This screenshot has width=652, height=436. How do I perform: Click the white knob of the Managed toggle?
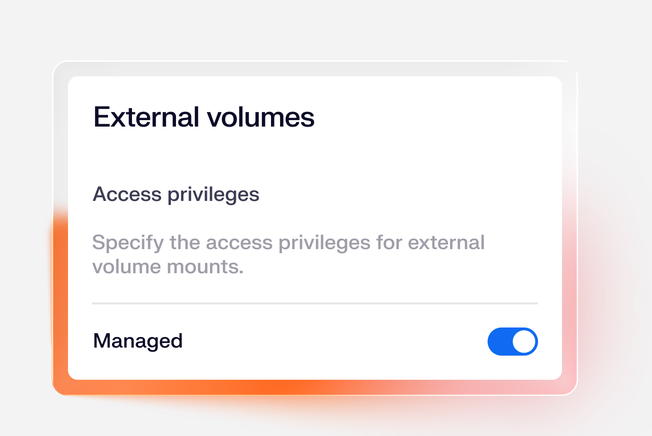pos(524,341)
